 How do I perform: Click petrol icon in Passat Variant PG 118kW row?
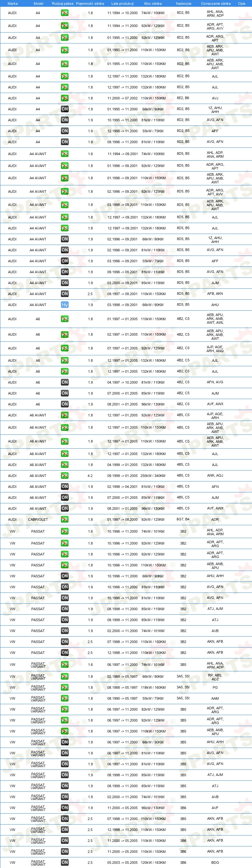[x=65, y=687]
